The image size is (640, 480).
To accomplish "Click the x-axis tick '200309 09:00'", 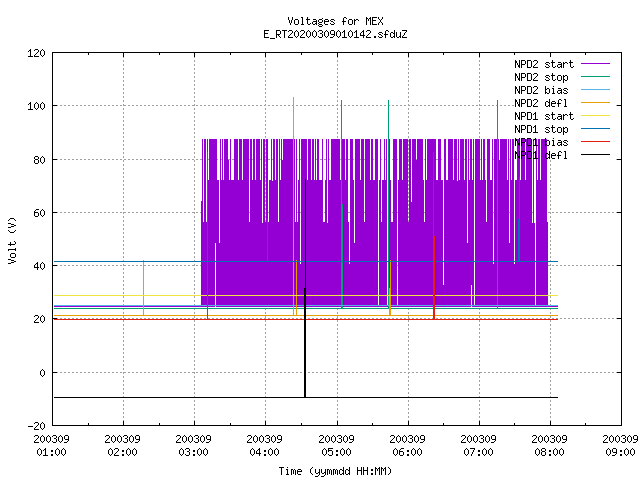I will (620, 446).
